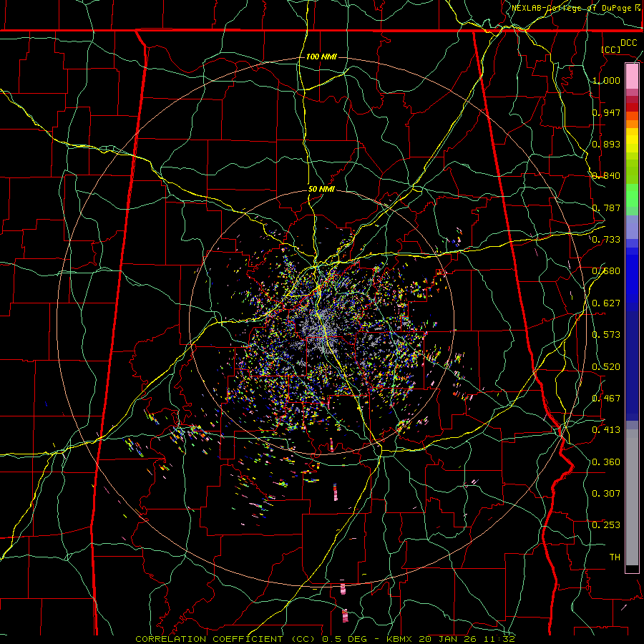Screen dimensions: 644x644
Task: Click the 0.893 legend value
Action: coord(606,144)
